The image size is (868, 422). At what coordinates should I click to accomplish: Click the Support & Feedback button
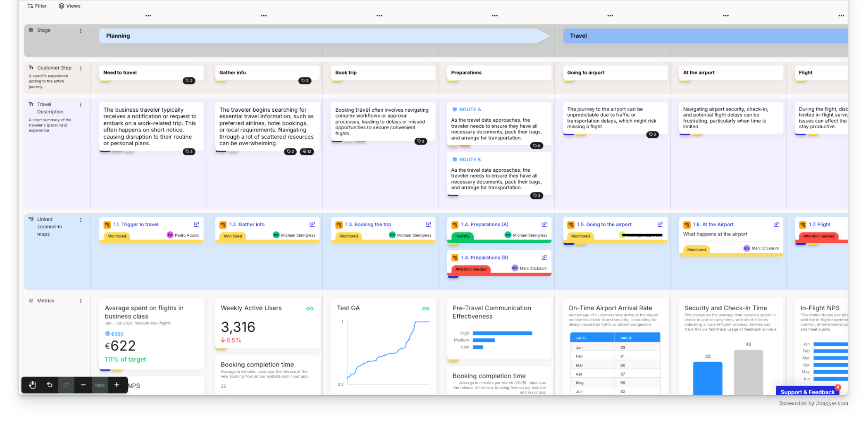pyautogui.click(x=807, y=392)
